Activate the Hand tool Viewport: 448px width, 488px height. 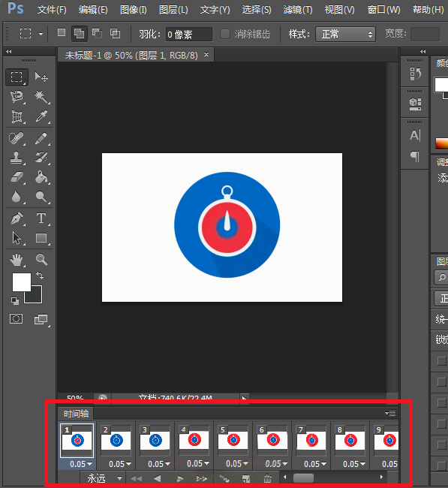click(x=17, y=260)
